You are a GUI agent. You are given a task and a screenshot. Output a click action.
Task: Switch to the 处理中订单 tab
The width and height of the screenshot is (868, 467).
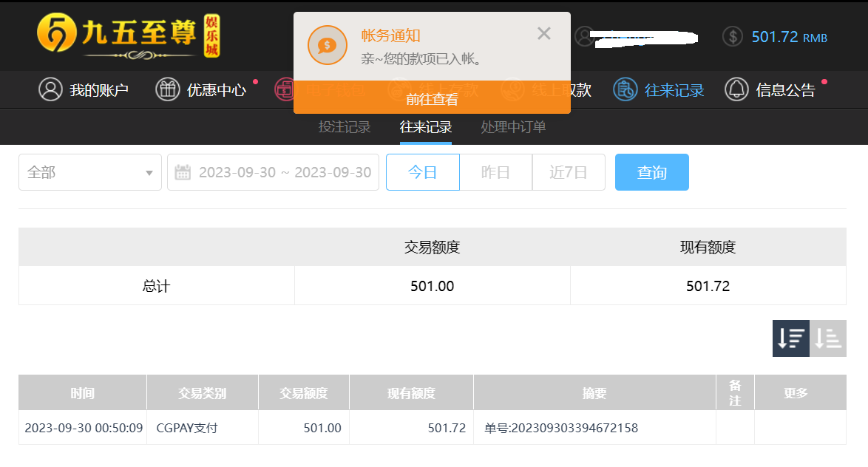pos(513,127)
